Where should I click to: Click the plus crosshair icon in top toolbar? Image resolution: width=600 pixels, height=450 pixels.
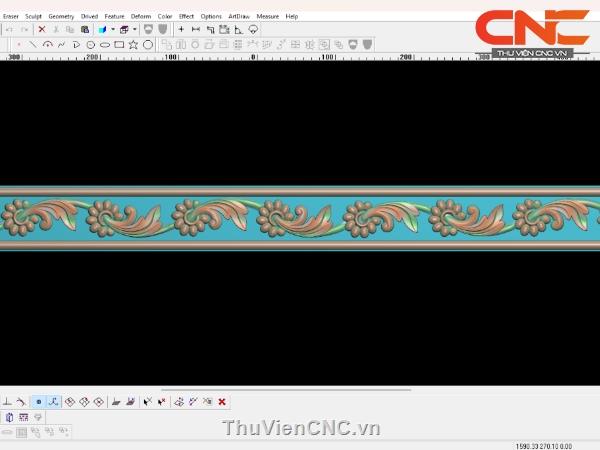(181, 30)
